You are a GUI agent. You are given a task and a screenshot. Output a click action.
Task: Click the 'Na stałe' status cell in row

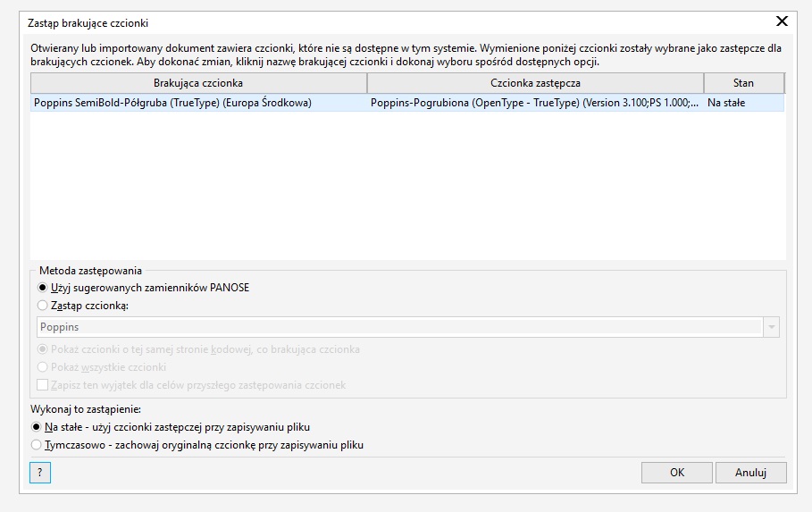(x=726, y=103)
